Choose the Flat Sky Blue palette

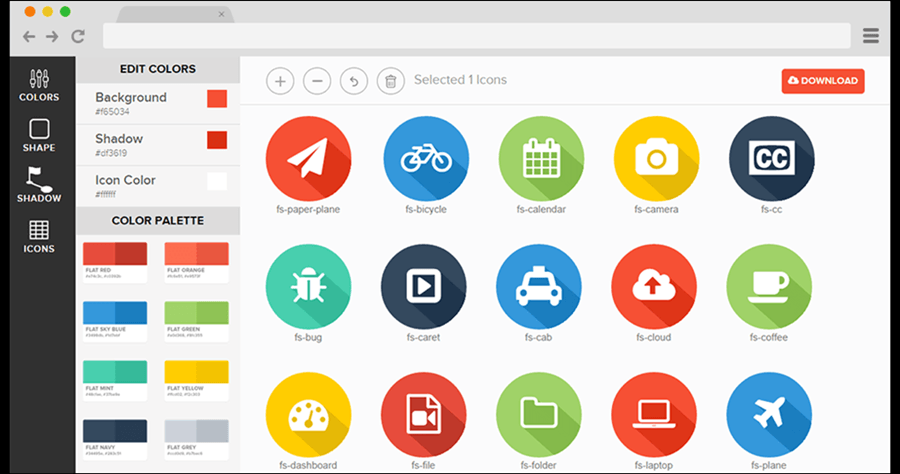point(115,321)
